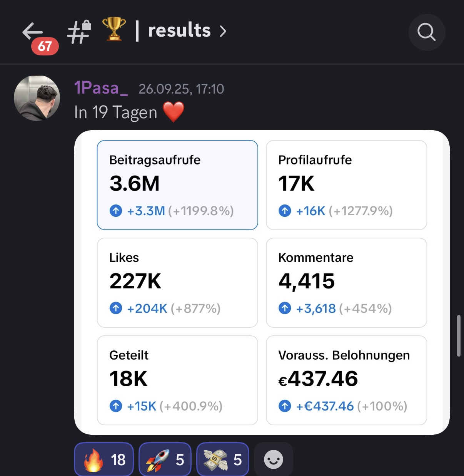Tap the 67 unread notifications badge

(x=45, y=46)
